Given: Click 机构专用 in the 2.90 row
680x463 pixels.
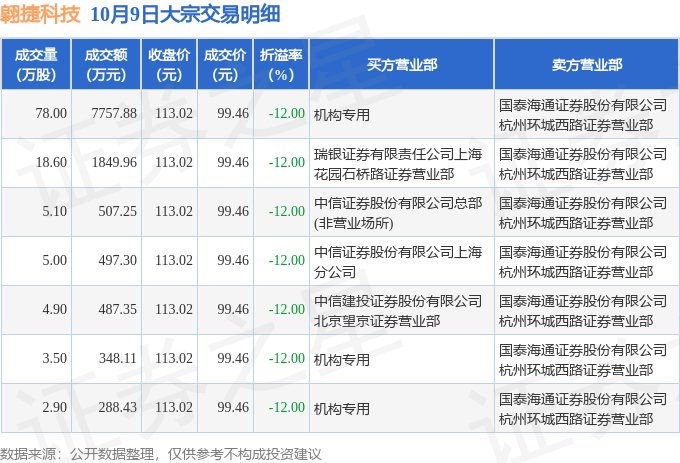Looking at the screenshot, I should [x=342, y=409].
